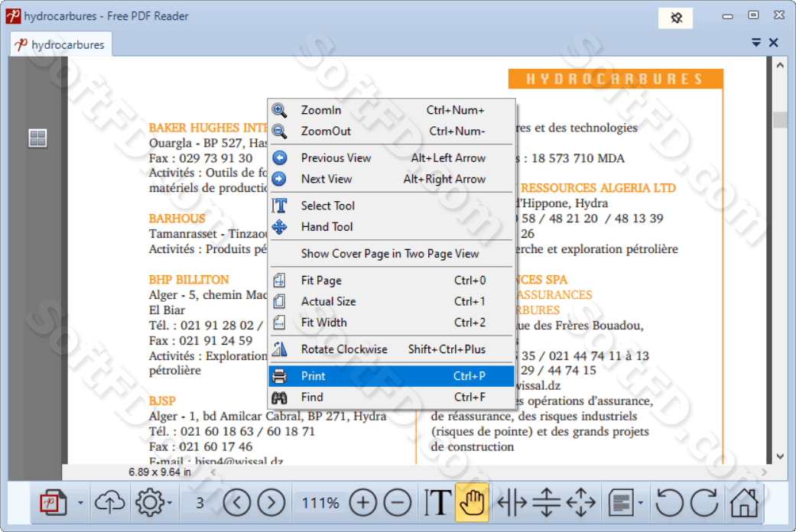Choose Fit Page from the context menu
This screenshot has width=796, height=532.
coord(392,281)
